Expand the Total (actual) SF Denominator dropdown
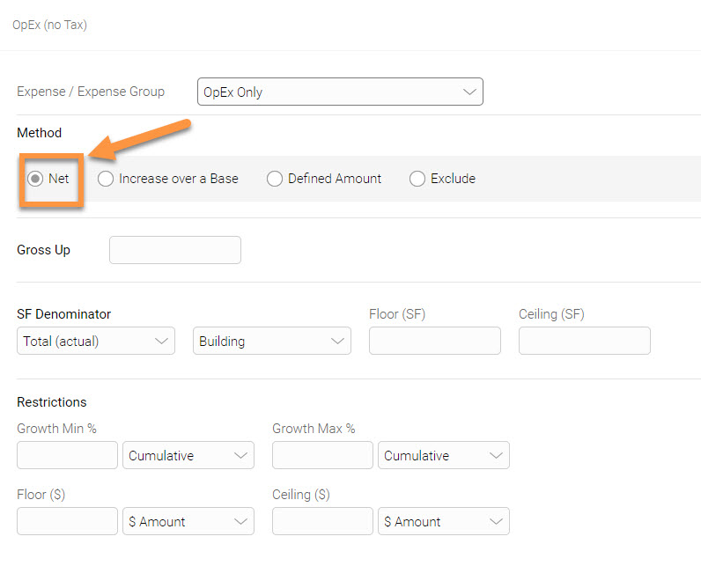Viewport: 701px width, 588px height. 96,341
